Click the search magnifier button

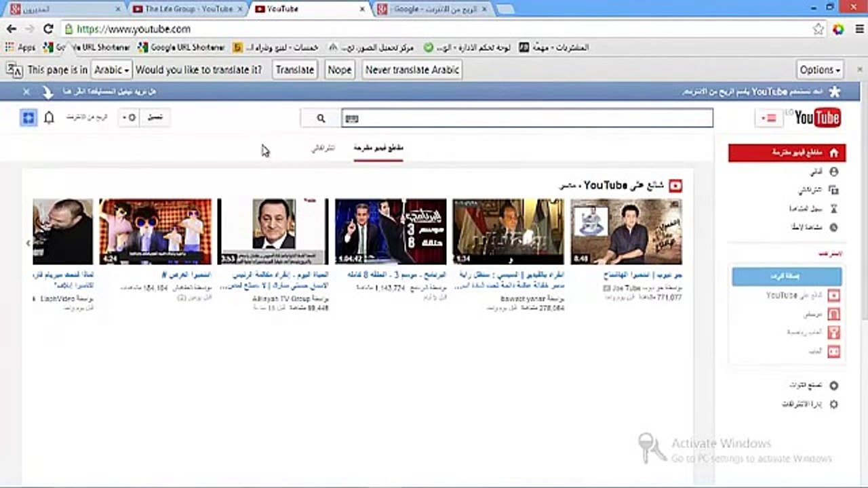(321, 118)
